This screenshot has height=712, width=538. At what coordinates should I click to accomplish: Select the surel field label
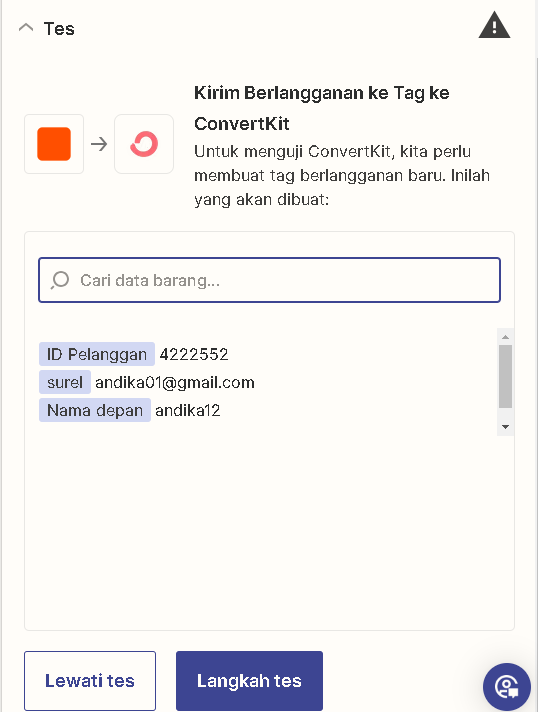65,382
